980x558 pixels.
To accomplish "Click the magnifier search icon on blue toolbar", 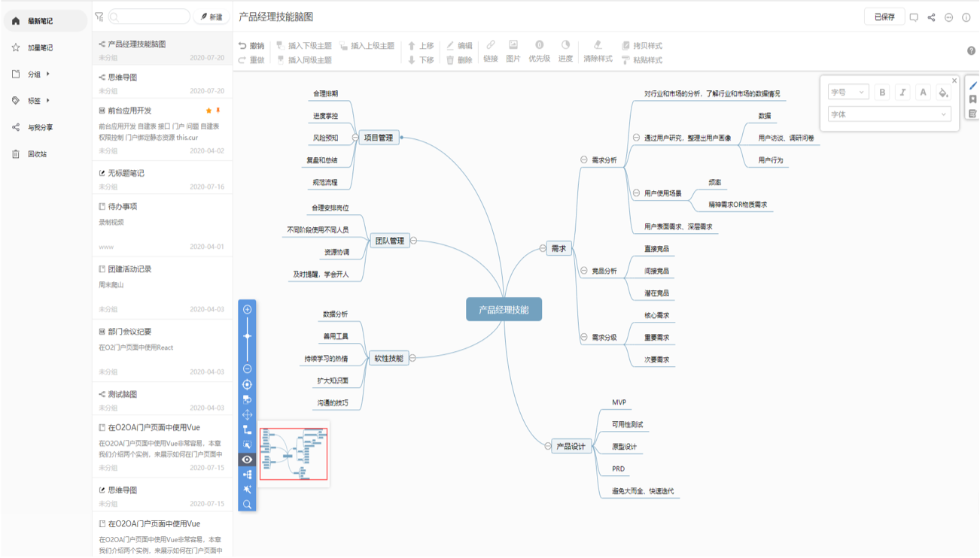I will (x=247, y=504).
